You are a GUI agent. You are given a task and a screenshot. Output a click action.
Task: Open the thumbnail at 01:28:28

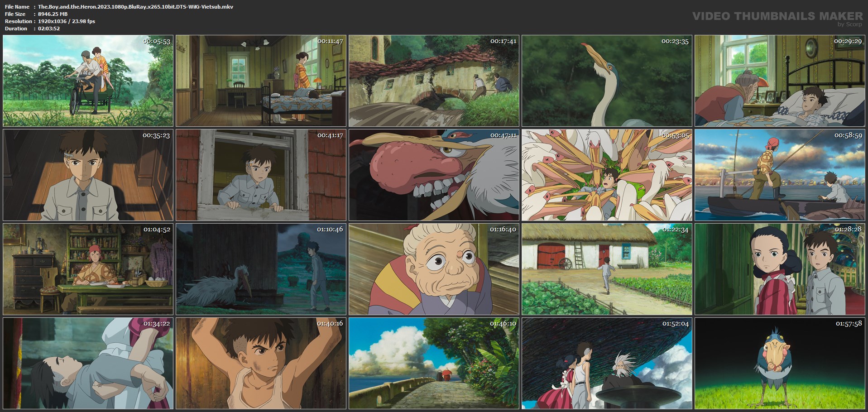(x=780, y=269)
